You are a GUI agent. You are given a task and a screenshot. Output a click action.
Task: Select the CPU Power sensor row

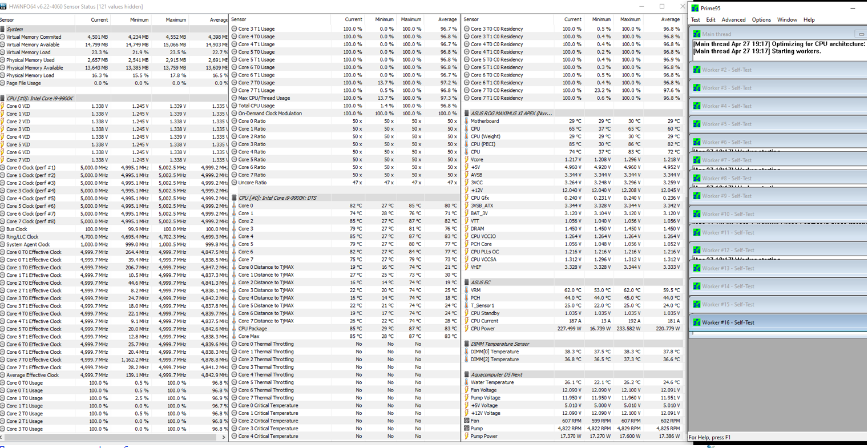coord(572,329)
